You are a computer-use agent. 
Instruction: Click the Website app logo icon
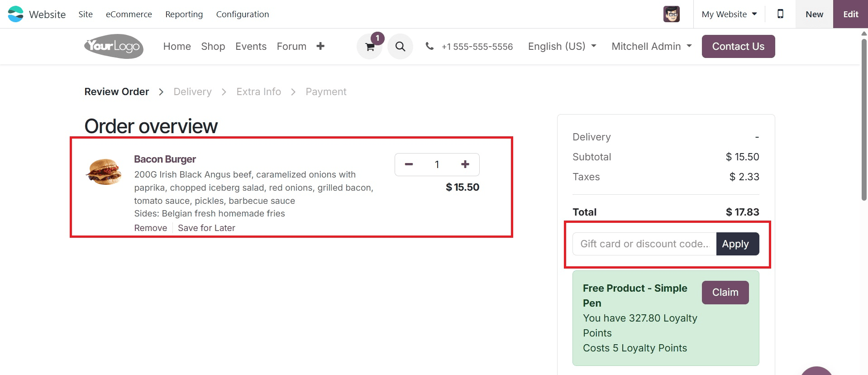pyautogui.click(x=15, y=14)
